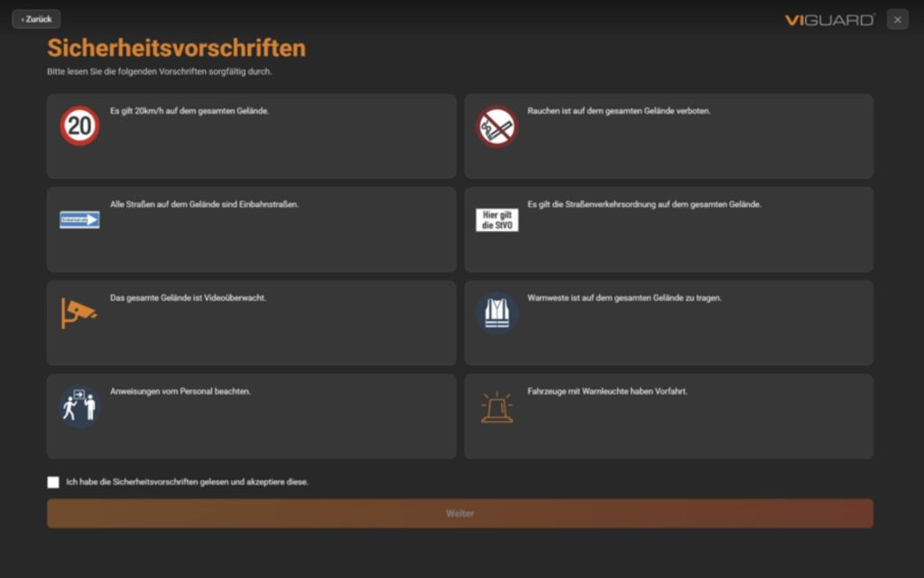Image resolution: width=924 pixels, height=578 pixels.
Task: Click the Sicherheitsvorschriften heading
Action: 176,48
